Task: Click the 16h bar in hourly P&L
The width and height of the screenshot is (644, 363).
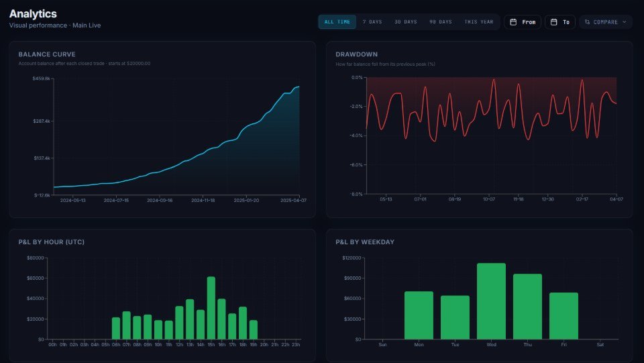Action: coord(222,319)
